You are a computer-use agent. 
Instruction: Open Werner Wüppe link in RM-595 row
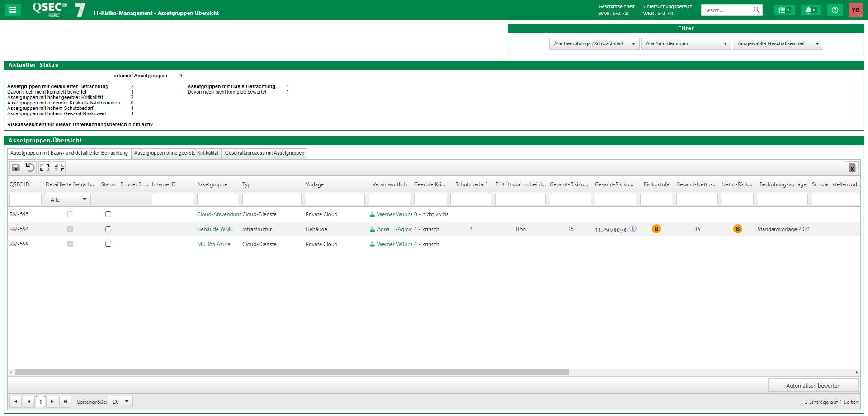[395, 214]
